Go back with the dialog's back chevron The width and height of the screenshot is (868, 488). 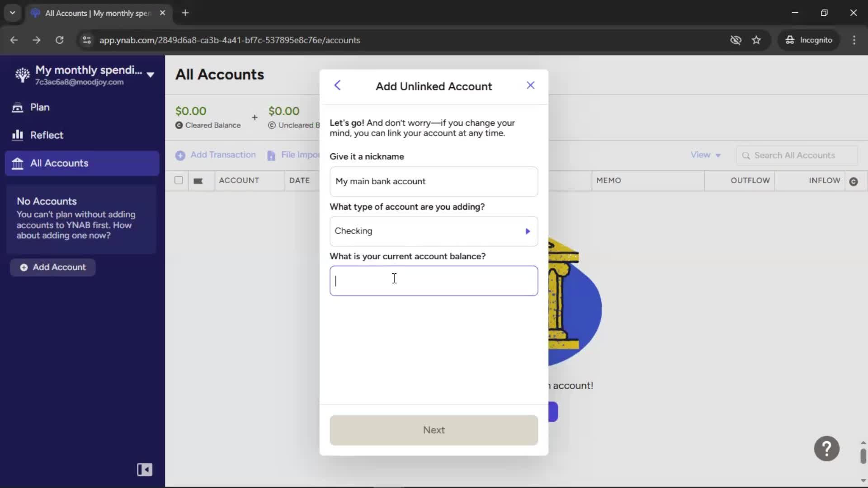(337, 85)
